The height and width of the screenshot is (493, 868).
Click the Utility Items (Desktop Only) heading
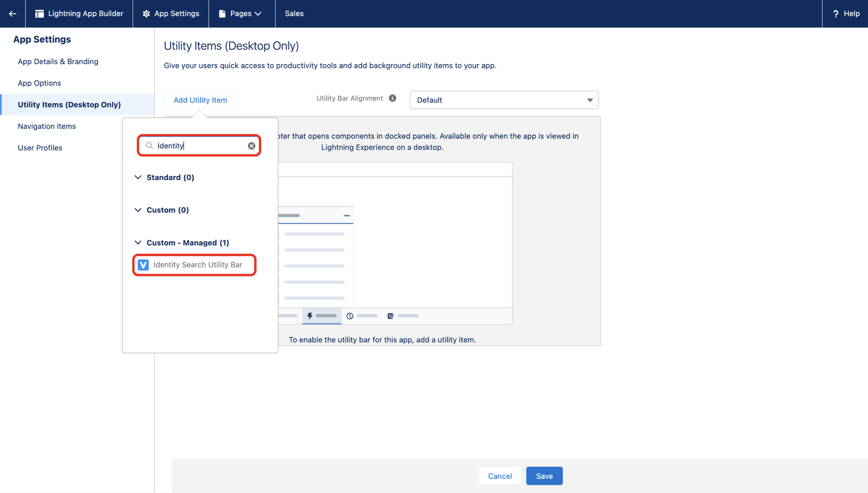231,46
